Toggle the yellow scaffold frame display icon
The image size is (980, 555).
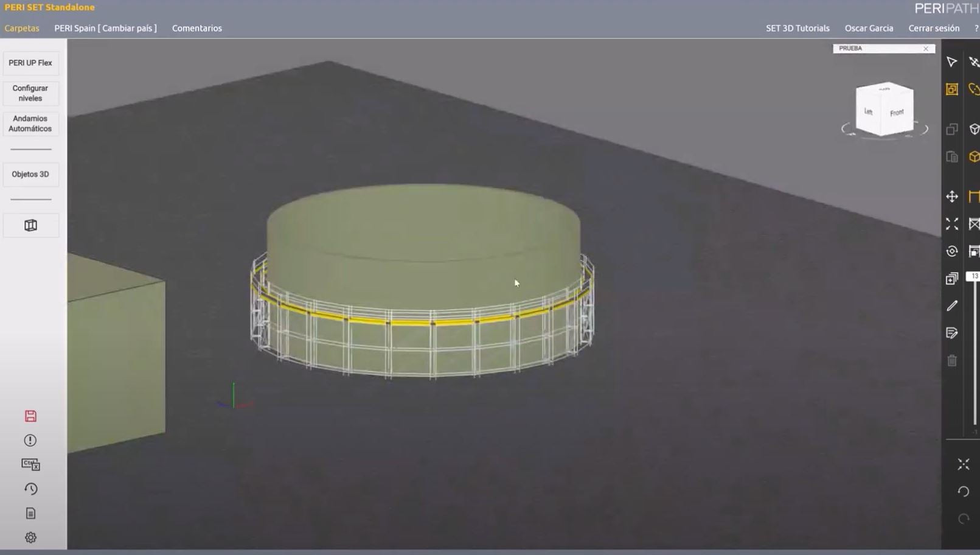974,197
